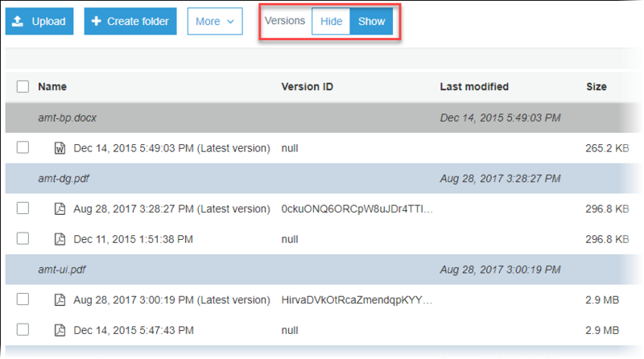Open Aug 28, 2017 3:00:19 PM (Latest version)
This screenshot has height=359, width=644.
coord(171,300)
